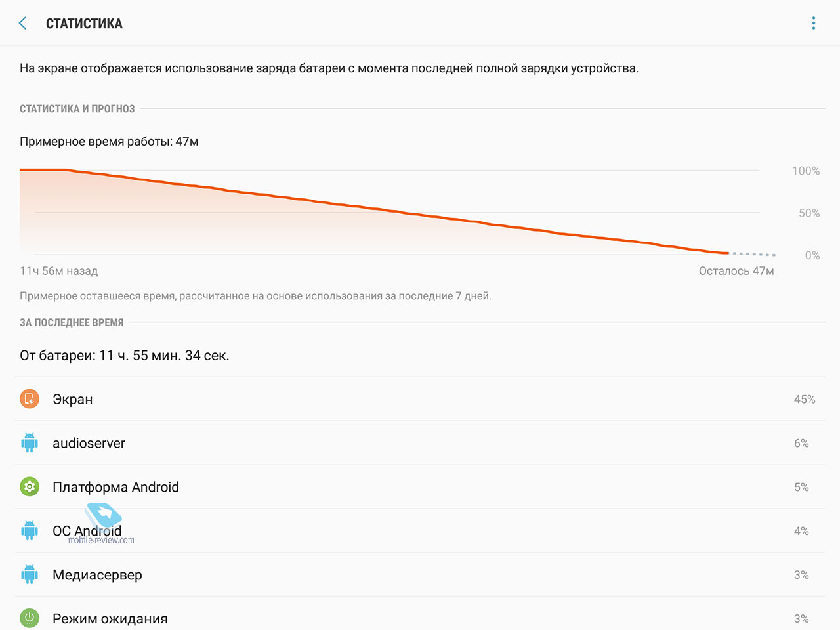
Task: Tap the СТАТИСТИКА title in header
Action: (84, 24)
